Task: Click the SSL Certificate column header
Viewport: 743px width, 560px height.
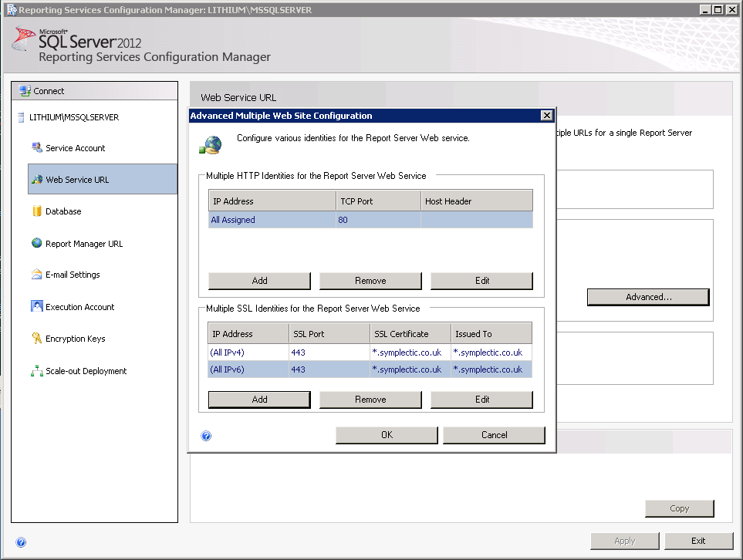Action: click(x=410, y=334)
